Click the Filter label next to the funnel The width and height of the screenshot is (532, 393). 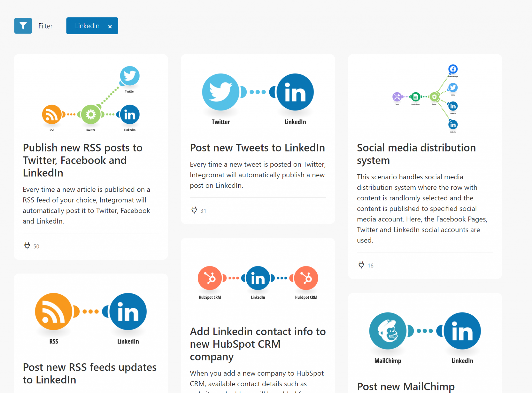[45, 26]
